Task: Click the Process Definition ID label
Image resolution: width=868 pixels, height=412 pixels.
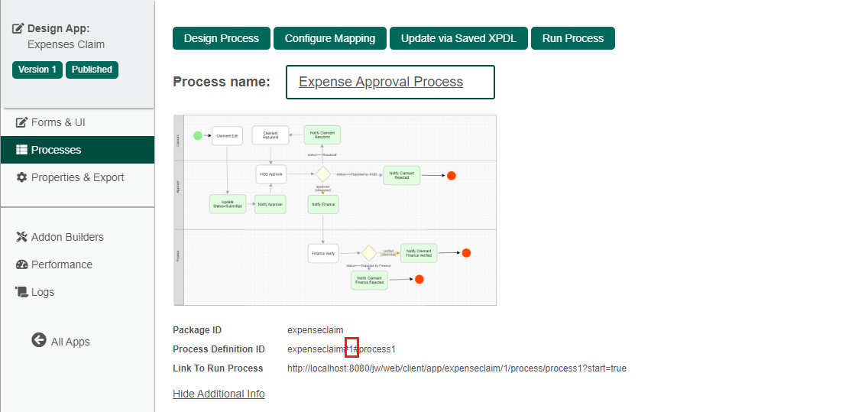Action: [x=219, y=349]
